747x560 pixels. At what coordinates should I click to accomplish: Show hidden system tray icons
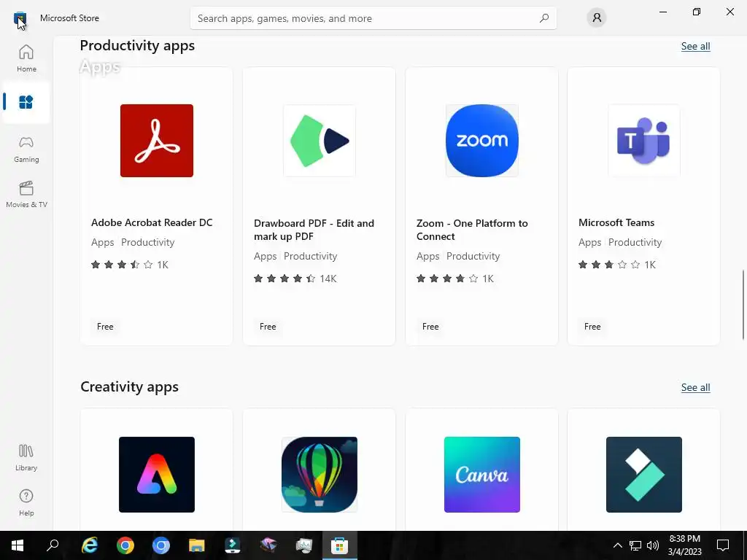pos(617,545)
